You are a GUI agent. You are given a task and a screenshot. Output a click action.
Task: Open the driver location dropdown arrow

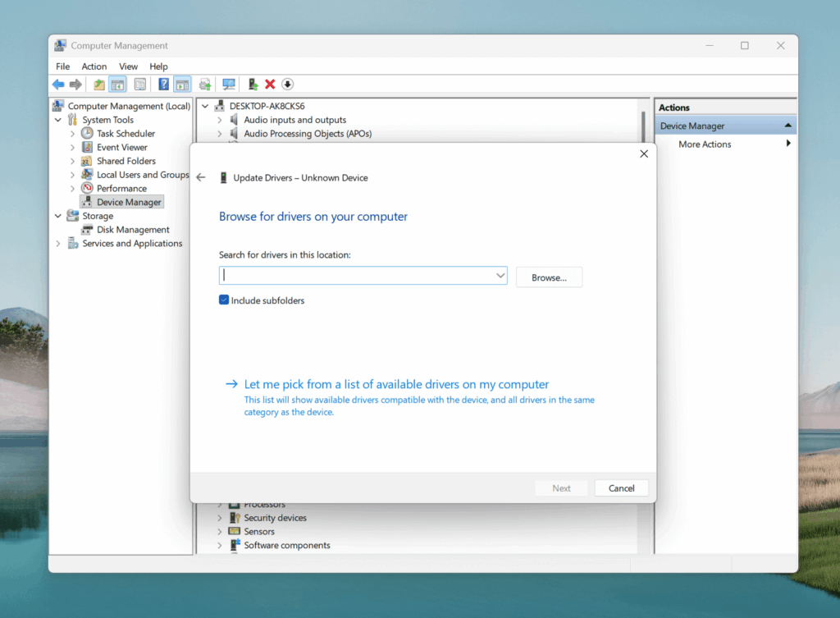[500, 277]
